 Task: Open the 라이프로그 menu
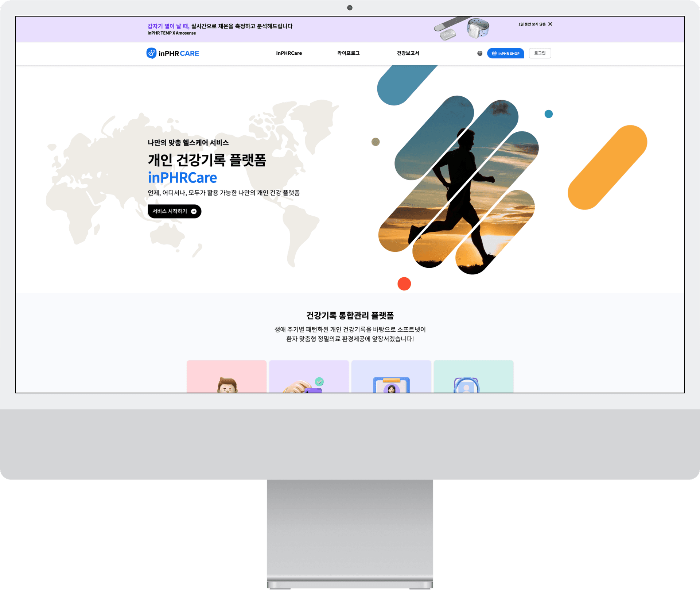348,53
